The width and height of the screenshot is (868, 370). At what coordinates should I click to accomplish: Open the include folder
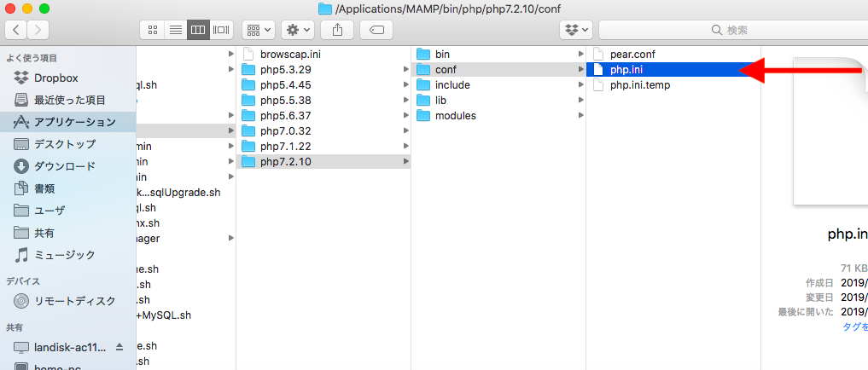(498, 85)
